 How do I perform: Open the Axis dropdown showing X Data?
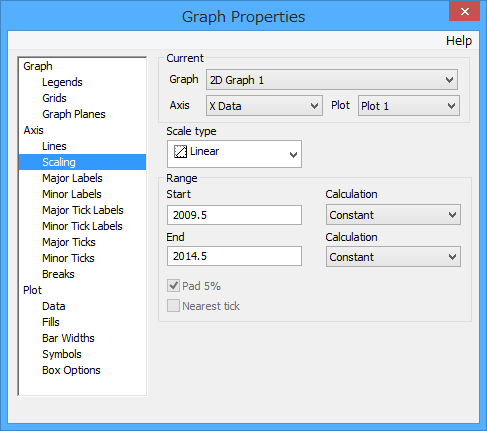click(x=264, y=106)
